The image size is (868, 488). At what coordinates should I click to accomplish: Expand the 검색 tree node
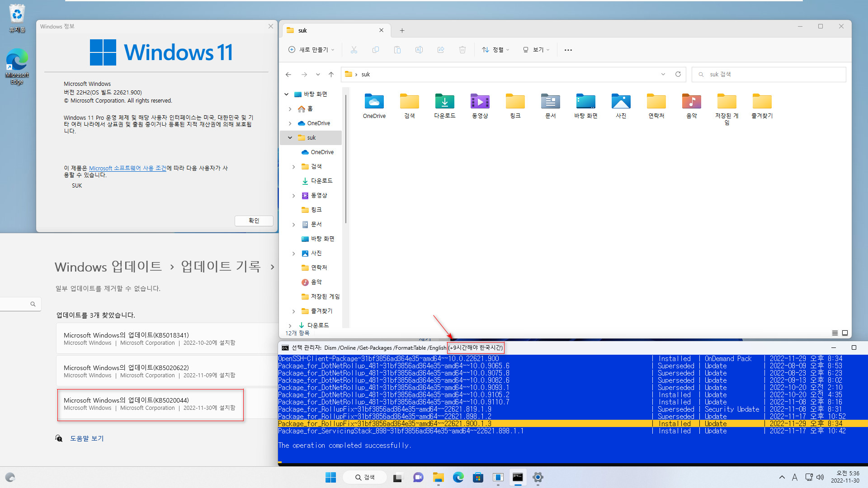coord(293,167)
